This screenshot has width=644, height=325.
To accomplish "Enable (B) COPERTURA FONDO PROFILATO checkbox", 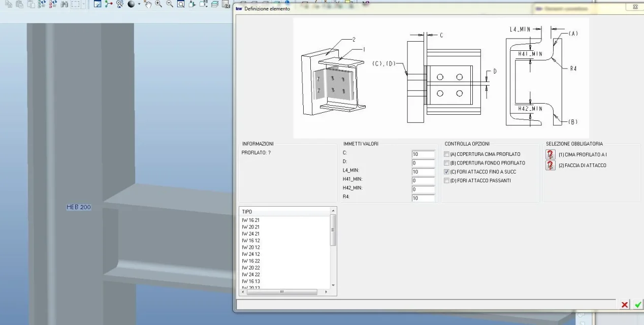I will pos(446,163).
